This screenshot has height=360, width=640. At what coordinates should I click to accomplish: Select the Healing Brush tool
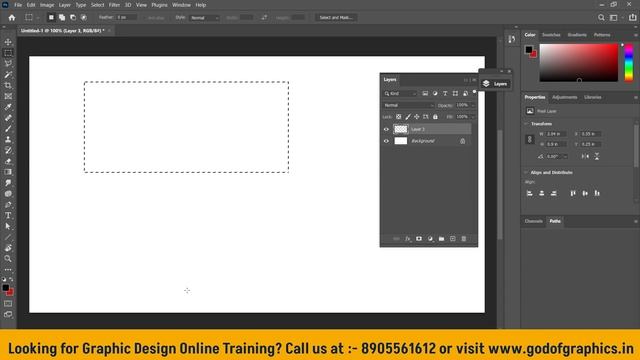click(x=8, y=118)
